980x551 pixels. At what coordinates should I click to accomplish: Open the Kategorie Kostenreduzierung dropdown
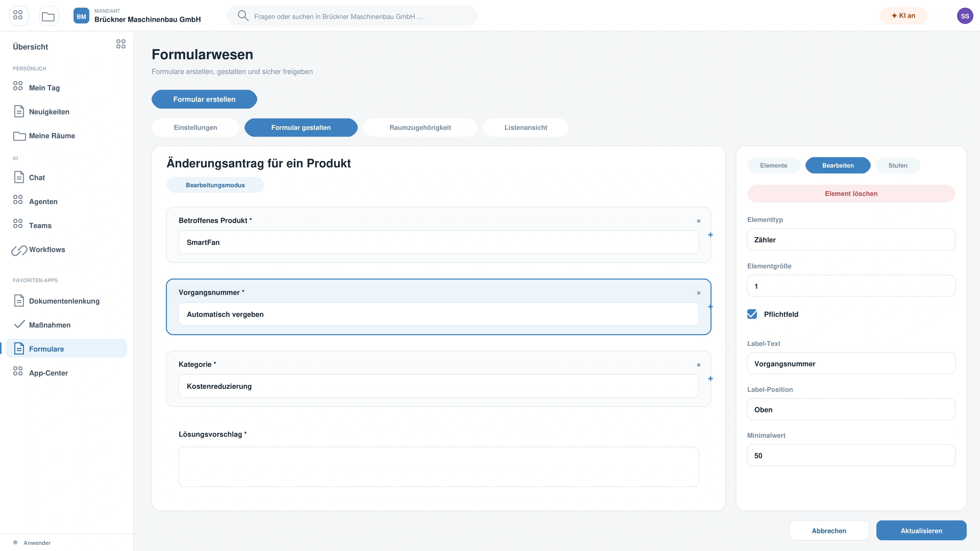click(438, 386)
